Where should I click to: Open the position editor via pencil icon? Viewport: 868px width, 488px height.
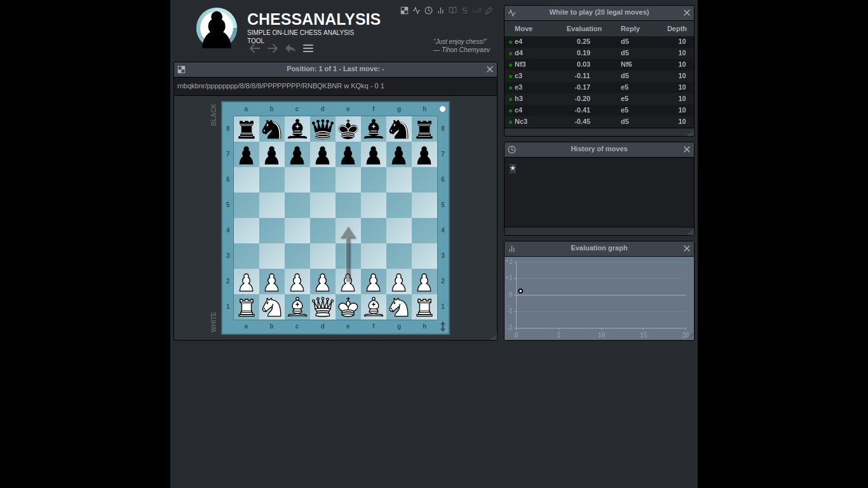(x=489, y=11)
